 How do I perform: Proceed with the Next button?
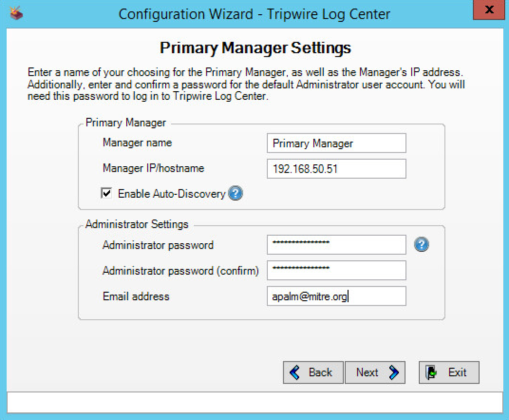tap(375, 372)
